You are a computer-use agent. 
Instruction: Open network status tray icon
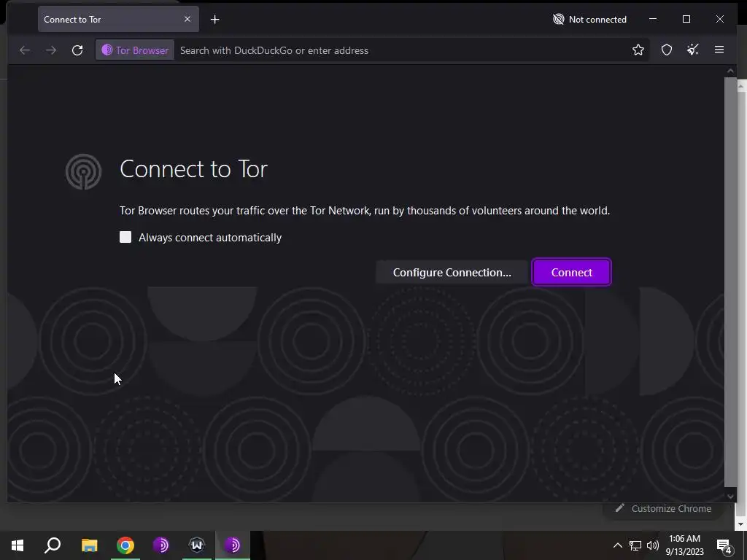tap(635, 545)
